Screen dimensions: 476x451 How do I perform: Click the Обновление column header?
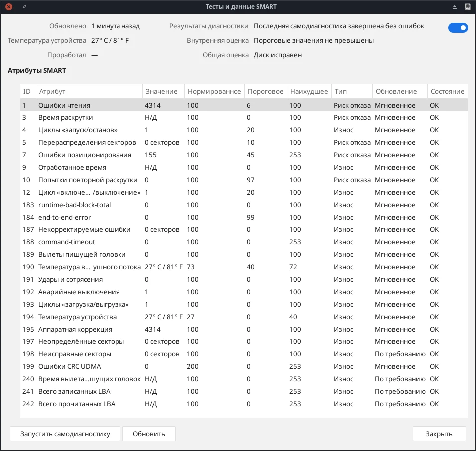tap(400, 92)
